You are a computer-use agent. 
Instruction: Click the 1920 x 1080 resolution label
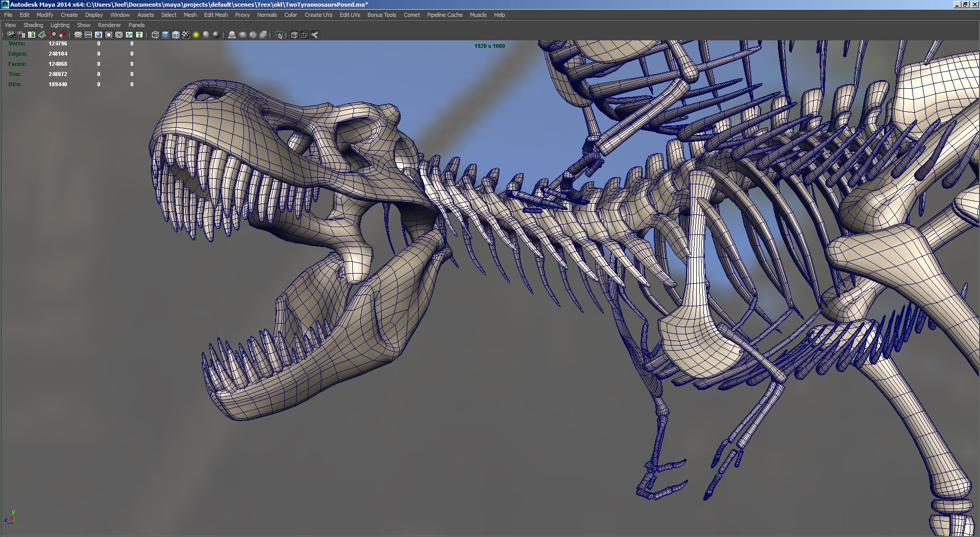[489, 46]
